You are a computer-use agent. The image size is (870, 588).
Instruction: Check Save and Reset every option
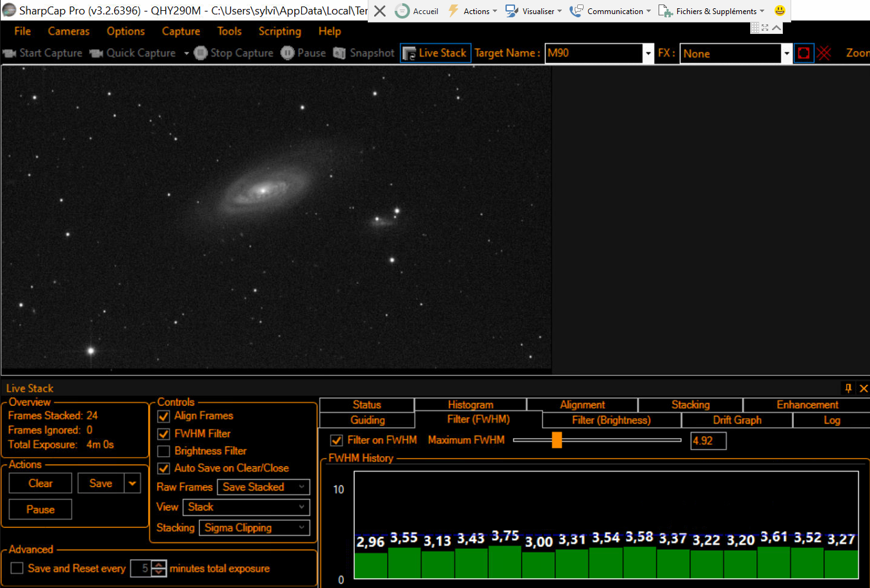point(17,568)
